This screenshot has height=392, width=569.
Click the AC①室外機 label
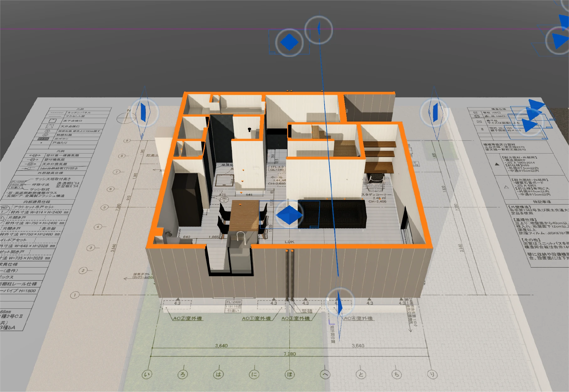256,318
